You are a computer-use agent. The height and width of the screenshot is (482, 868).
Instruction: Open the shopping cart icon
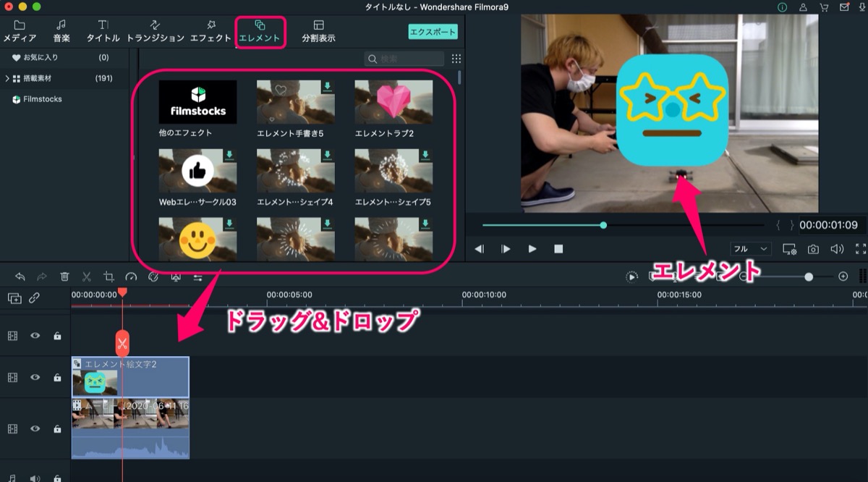824,7
